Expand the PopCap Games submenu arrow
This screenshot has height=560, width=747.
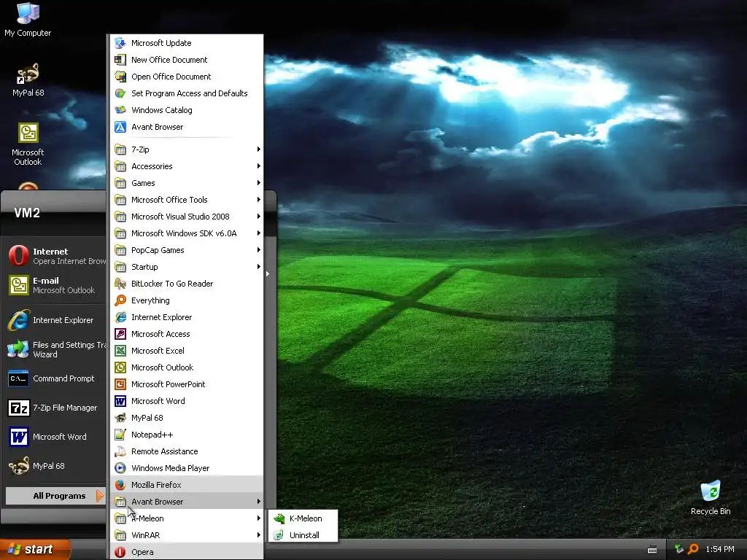click(x=259, y=250)
